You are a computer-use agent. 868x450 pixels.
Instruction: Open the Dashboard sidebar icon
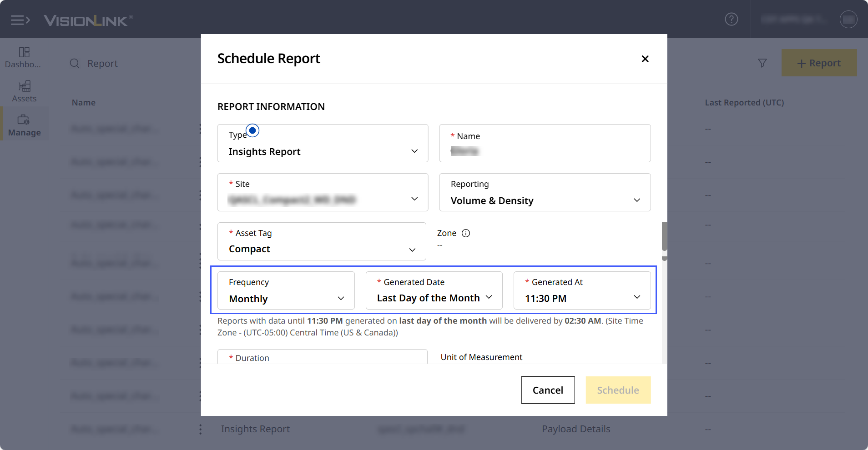(24, 57)
